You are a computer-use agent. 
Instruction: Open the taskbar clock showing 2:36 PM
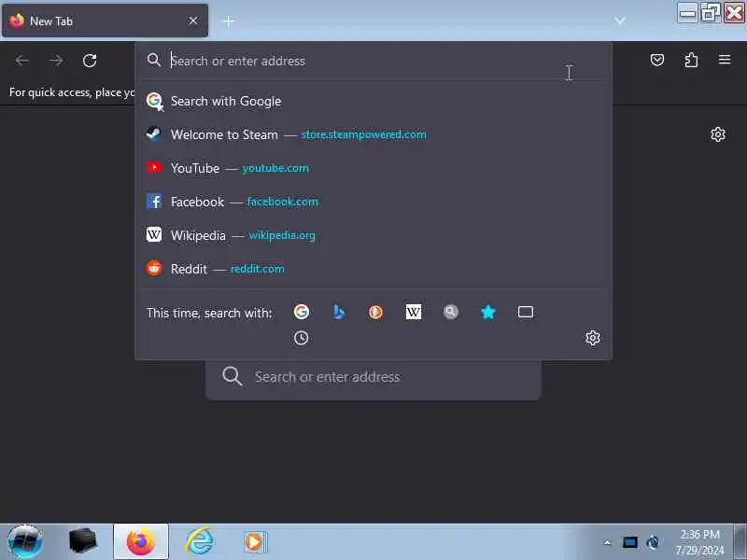(x=699, y=542)
